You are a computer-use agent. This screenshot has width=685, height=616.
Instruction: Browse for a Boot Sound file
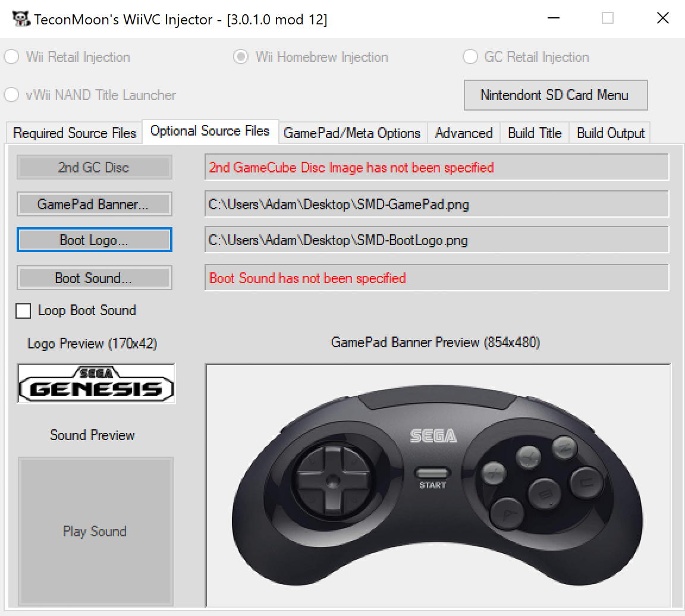pyautogui.click(x=95, y=278)
